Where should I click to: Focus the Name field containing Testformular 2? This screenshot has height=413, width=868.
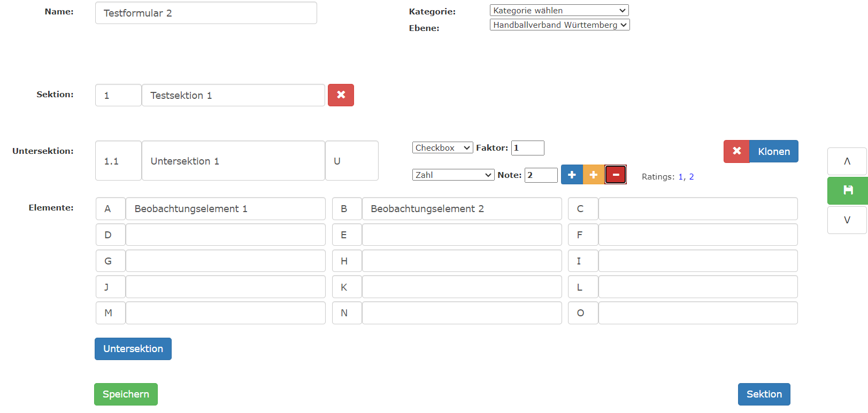pyautogui.click(x=206, y=13)
